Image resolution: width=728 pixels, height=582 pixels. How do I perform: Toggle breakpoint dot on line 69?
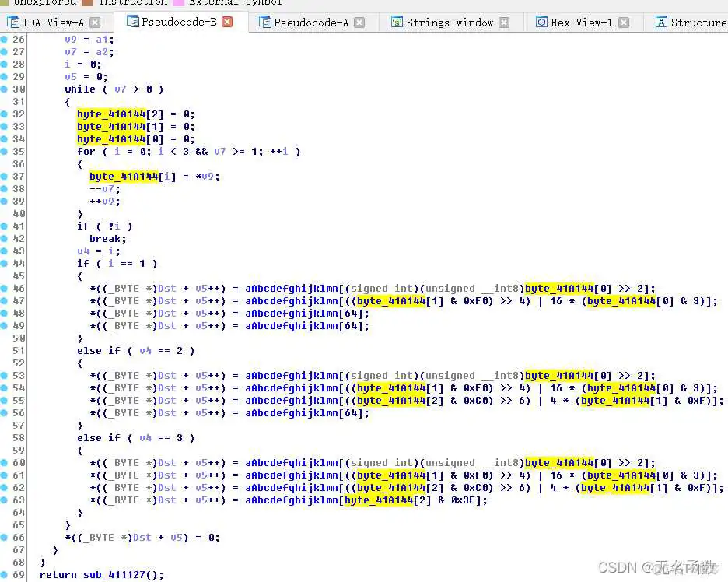[5, 575]
